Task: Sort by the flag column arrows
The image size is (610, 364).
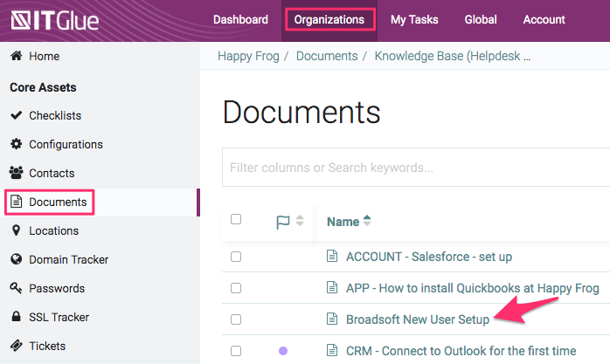Action: tap(300, 222)
